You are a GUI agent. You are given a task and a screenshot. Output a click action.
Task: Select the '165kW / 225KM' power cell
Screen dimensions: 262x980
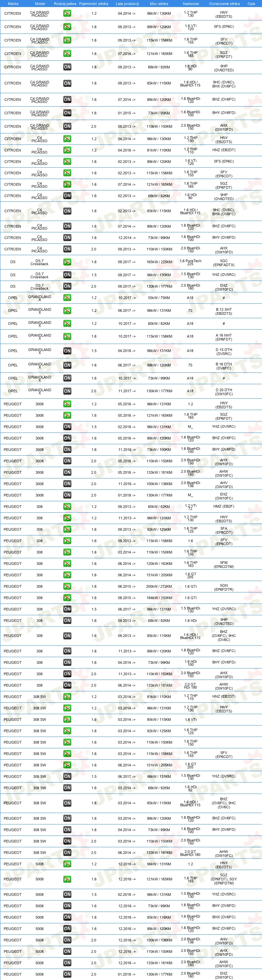click(x=159, y=262)
